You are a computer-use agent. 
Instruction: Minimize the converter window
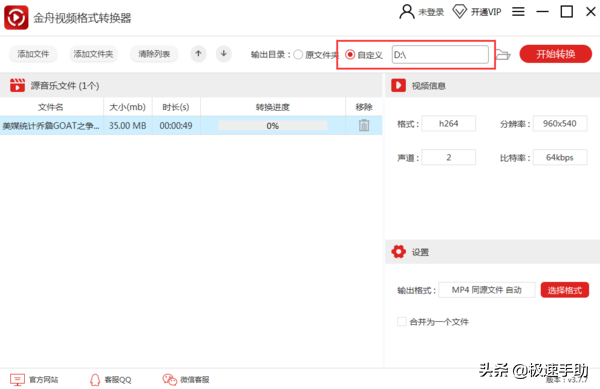tap(542, 12)
